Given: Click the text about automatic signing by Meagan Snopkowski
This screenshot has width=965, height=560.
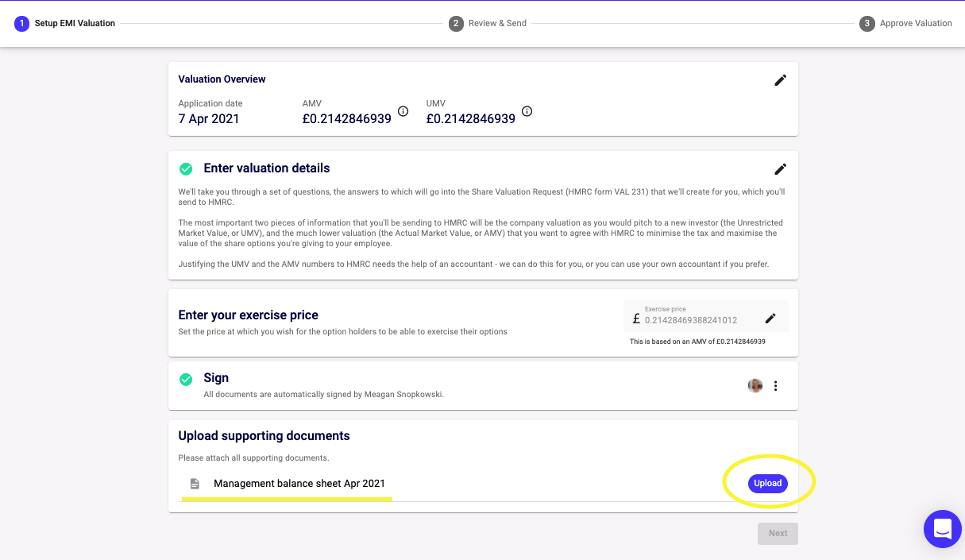Looking at the screenshot, I should 324,395.
